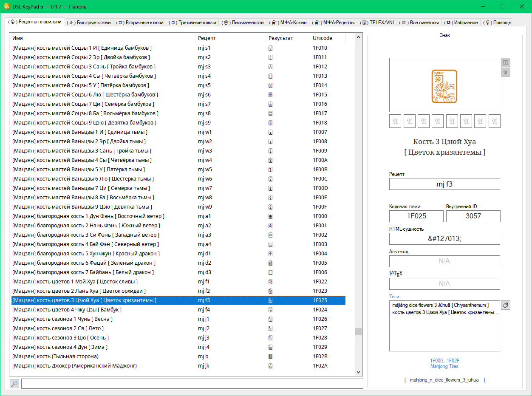Open the Быстрые ключи tab
Viewport: 532px width, 396px height.
point(90,23)
